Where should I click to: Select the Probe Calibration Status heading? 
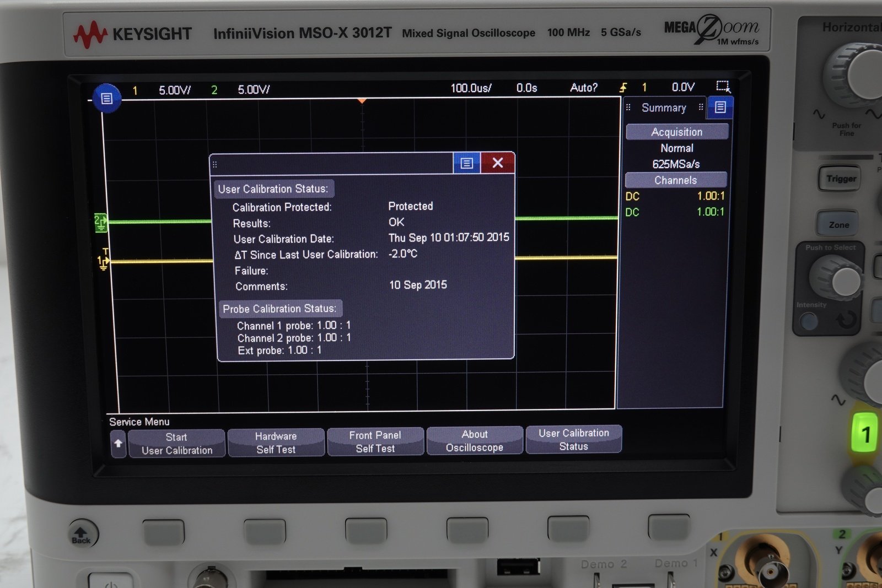pyautogui.click(x=279, y=309)
